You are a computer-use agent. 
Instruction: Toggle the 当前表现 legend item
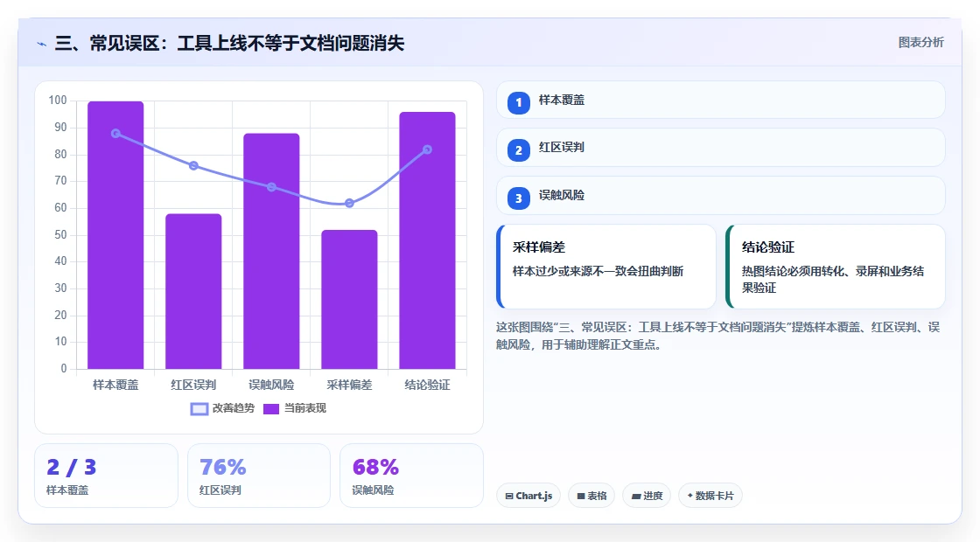pyautogui.click(x=294, y=408)
